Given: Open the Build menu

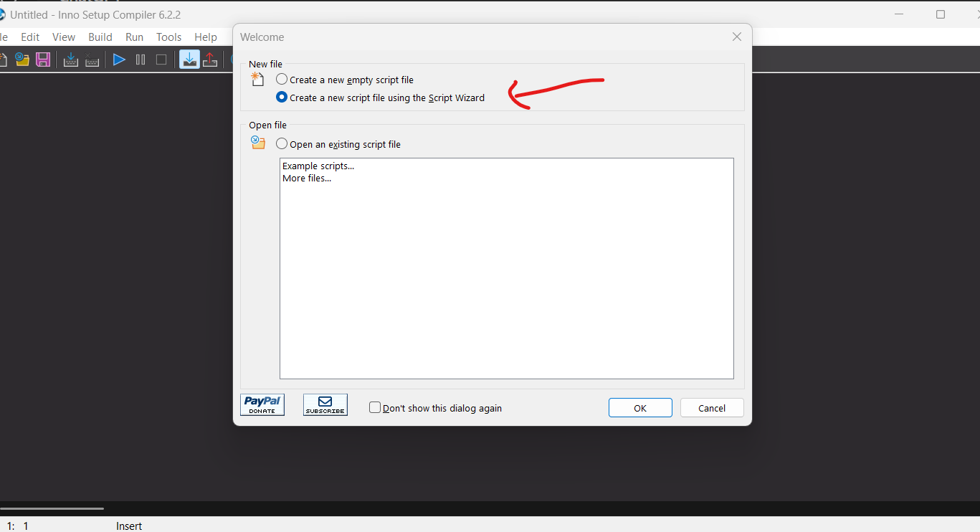Looking at the screenshot, I should (x=100, y=37).
